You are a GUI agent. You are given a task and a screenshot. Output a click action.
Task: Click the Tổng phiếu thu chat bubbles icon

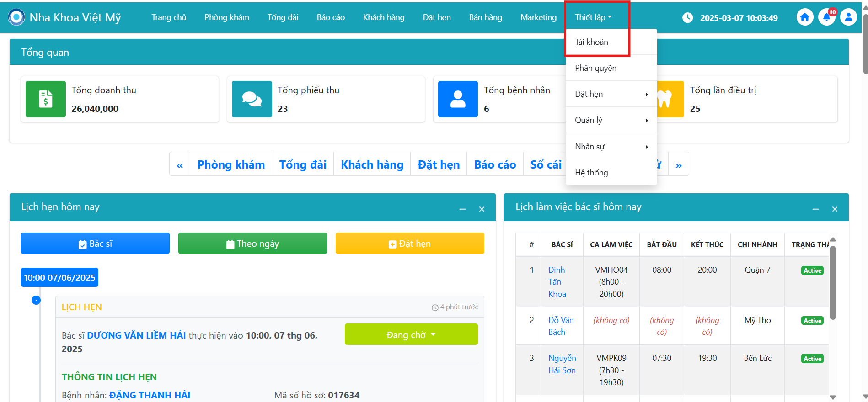(252, 99)
